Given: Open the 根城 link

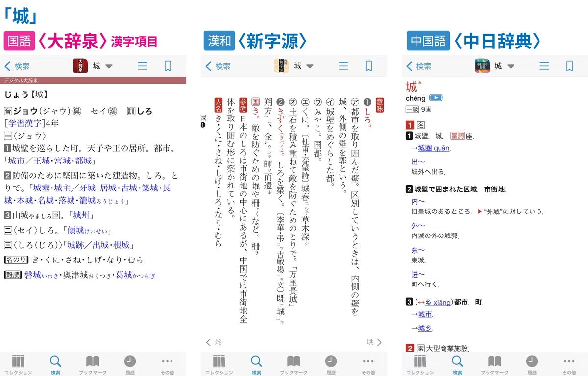Looking at the screenshot, I should (122, 245).
